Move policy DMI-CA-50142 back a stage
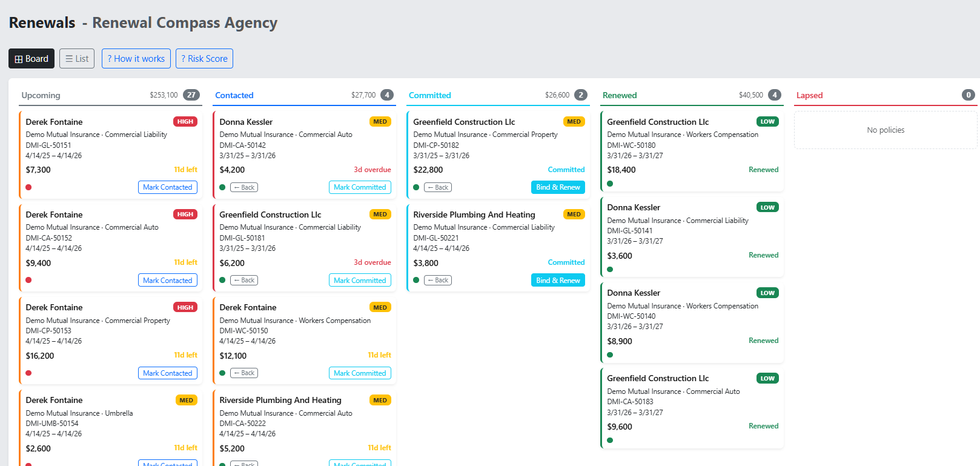This screenshot has height=466, width=980. [244, 187]
